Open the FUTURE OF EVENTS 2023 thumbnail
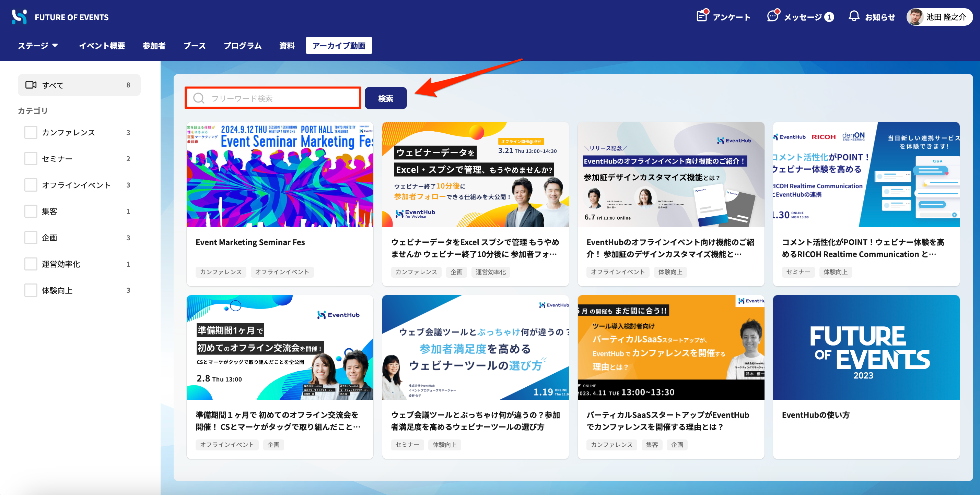The image size is (980, 495). 866,348
